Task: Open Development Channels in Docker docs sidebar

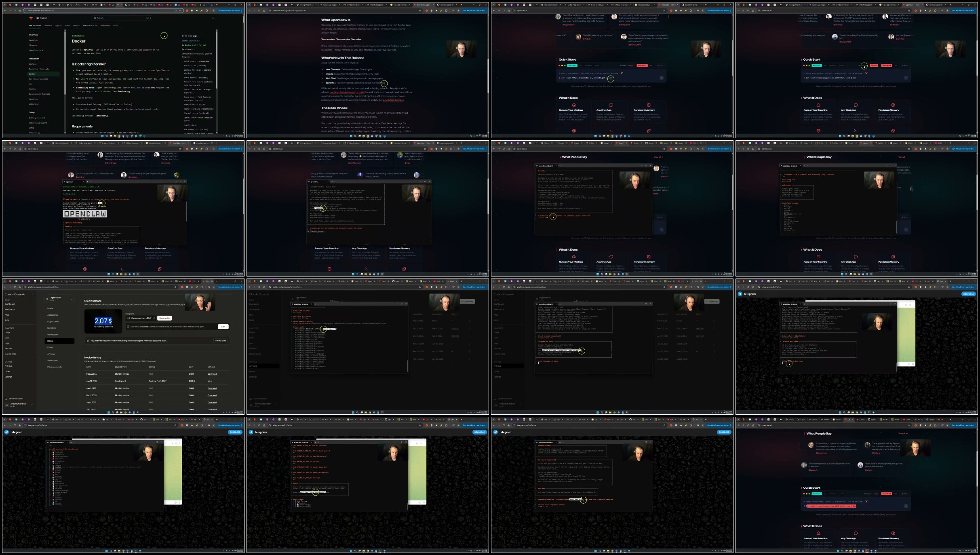Action: [x=39, y=94]
